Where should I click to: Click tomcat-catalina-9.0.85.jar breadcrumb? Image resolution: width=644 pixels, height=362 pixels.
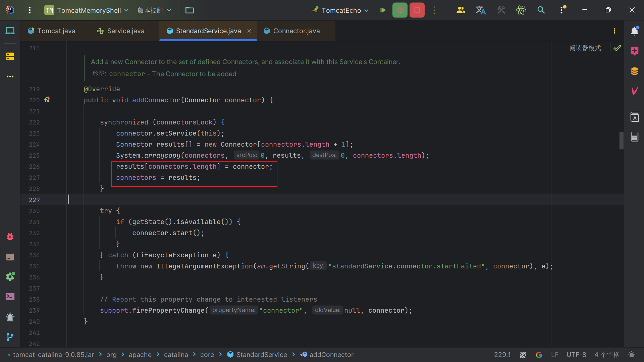tap(53, 355)
